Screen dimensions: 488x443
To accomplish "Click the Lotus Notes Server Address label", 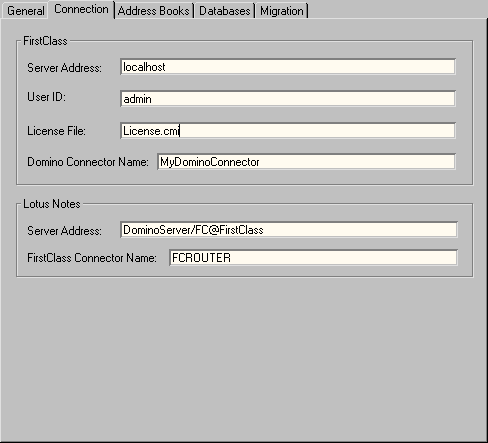I will (64, 231).
